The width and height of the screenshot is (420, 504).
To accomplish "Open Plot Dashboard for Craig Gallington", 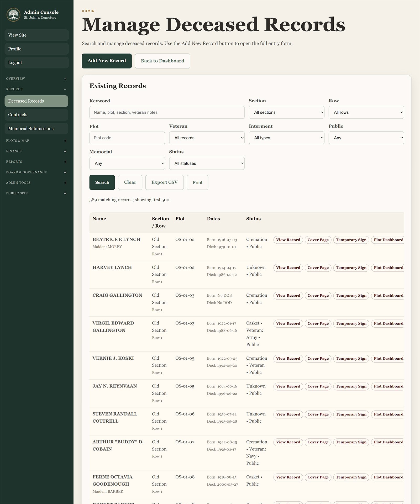I will click(x=388, y=296).
